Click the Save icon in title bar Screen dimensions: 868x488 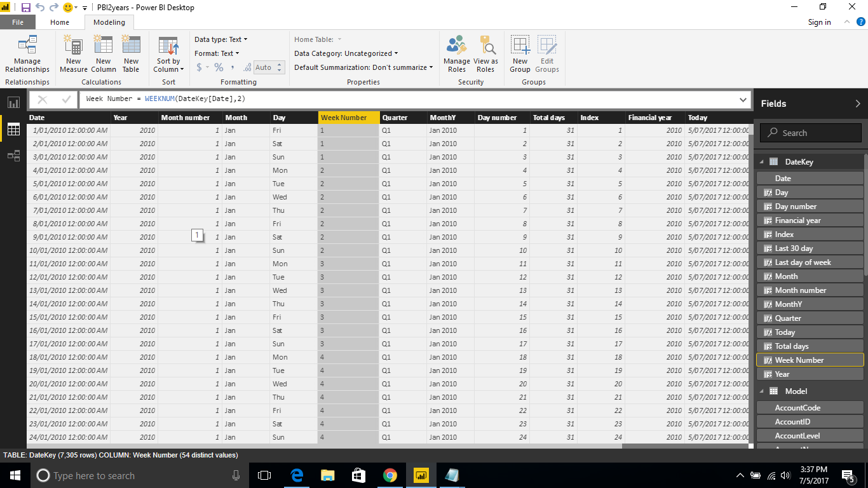(x=26, y=8)
